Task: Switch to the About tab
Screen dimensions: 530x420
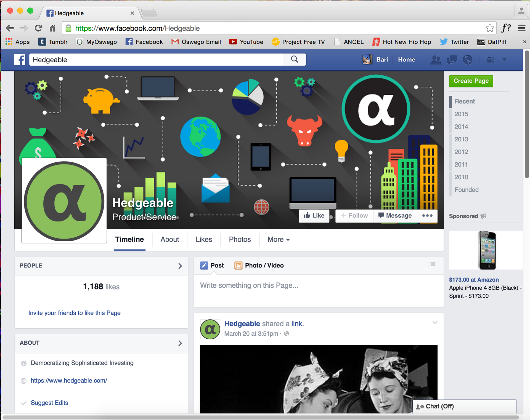Action: [x=170, y=239]
